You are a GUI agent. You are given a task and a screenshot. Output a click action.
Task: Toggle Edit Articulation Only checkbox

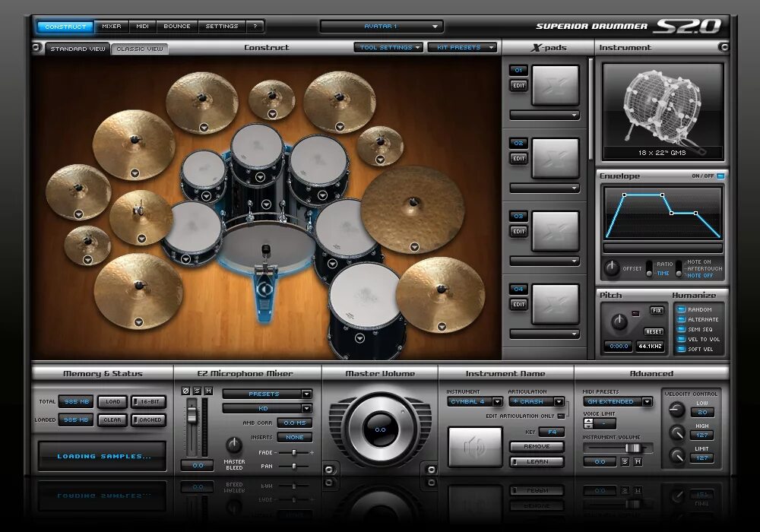pos(562,416)
